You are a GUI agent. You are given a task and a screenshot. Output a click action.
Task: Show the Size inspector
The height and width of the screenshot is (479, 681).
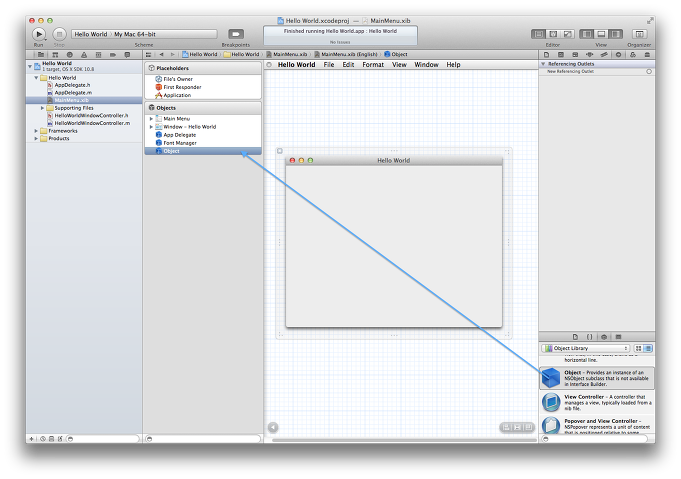tap(604, 55)
